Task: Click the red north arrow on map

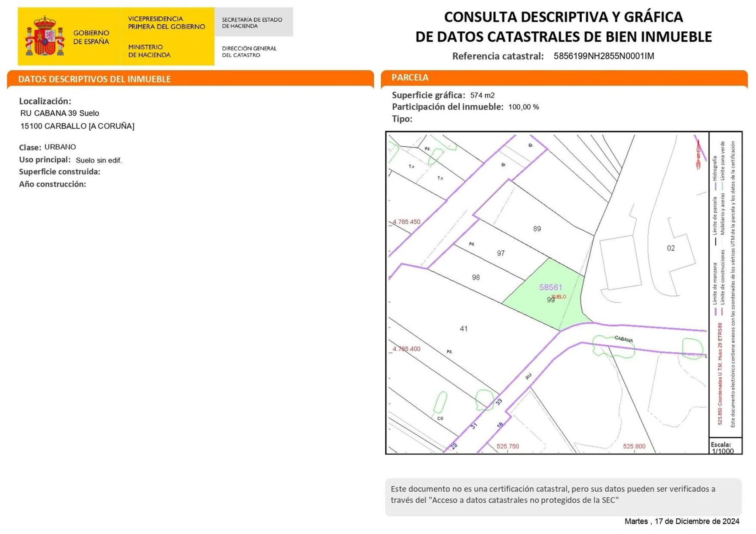Action: 698,154
